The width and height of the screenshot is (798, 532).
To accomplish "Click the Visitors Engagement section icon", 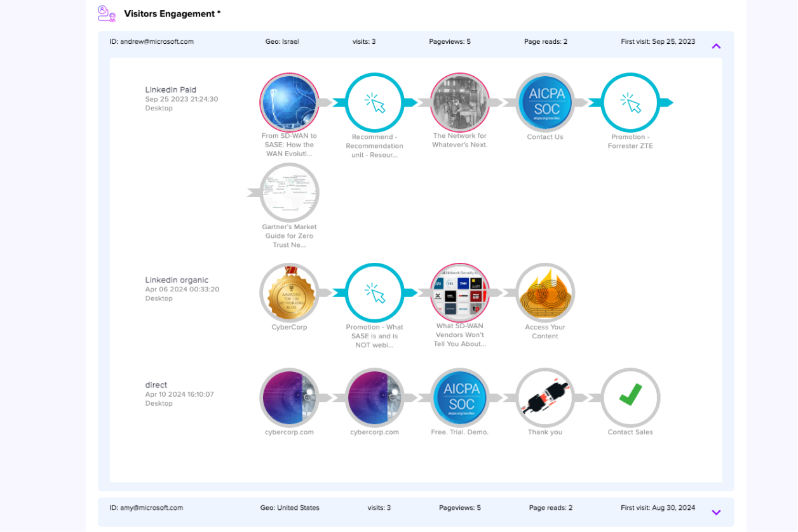I will (x=106, y=13).
